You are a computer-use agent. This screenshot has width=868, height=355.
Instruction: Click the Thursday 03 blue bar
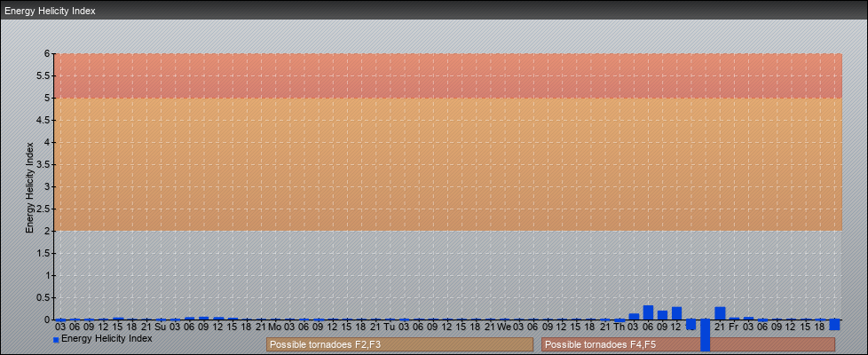pos(634,317)
